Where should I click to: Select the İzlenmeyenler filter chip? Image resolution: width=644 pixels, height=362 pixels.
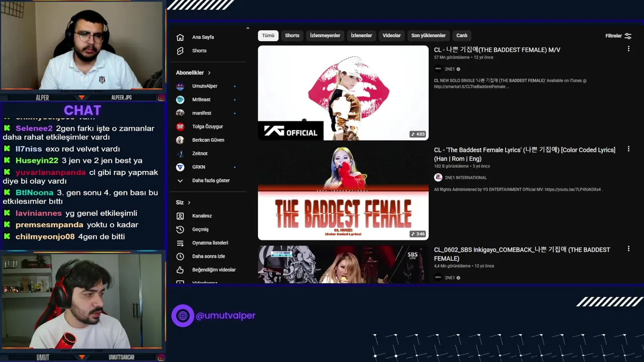tap(325, 36)
